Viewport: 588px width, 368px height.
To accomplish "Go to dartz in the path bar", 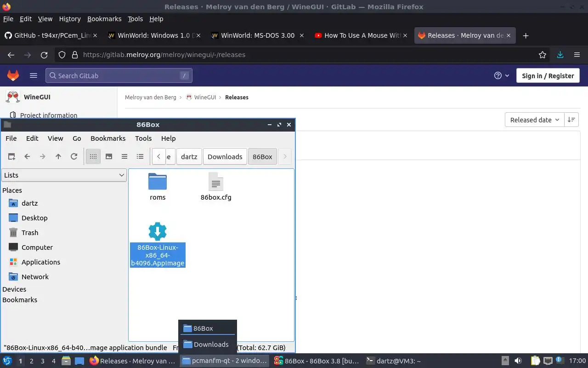I will (x=189, y=156).
